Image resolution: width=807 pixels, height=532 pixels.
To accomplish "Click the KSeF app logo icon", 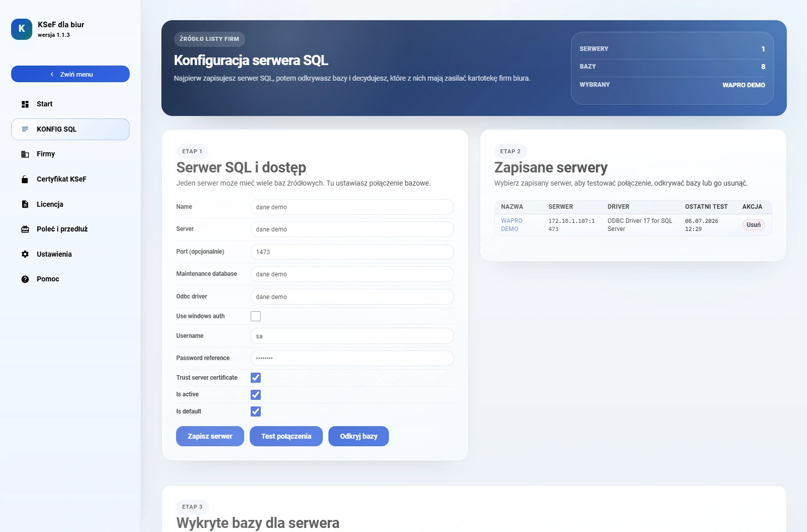I will 22,29.
